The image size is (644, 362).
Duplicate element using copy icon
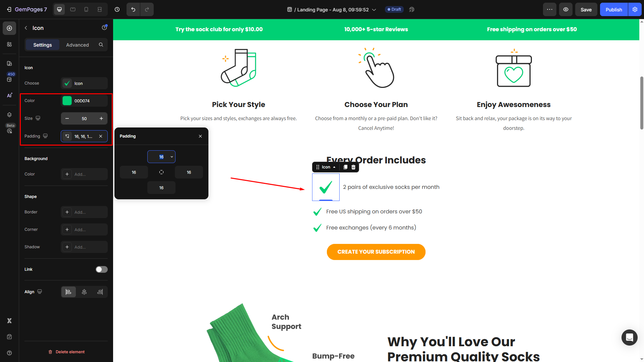[345, 167]
